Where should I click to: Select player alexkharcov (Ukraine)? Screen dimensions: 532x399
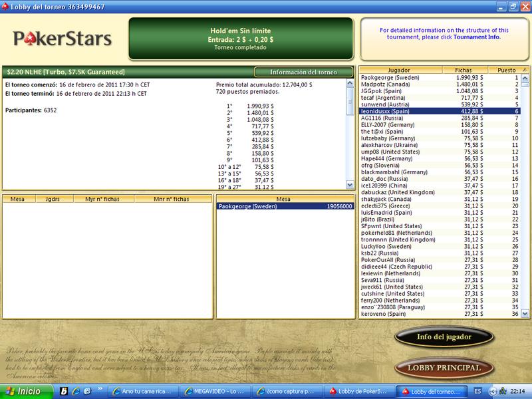coord(440,145)
